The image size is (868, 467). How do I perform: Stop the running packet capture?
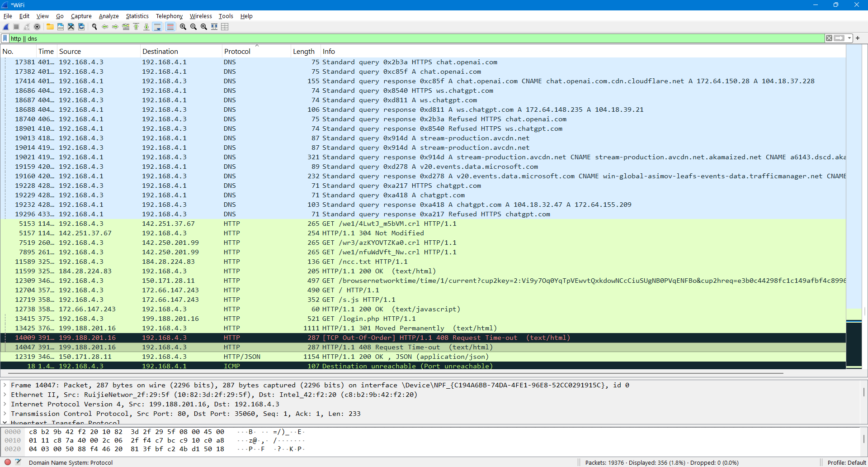[16, 27]
